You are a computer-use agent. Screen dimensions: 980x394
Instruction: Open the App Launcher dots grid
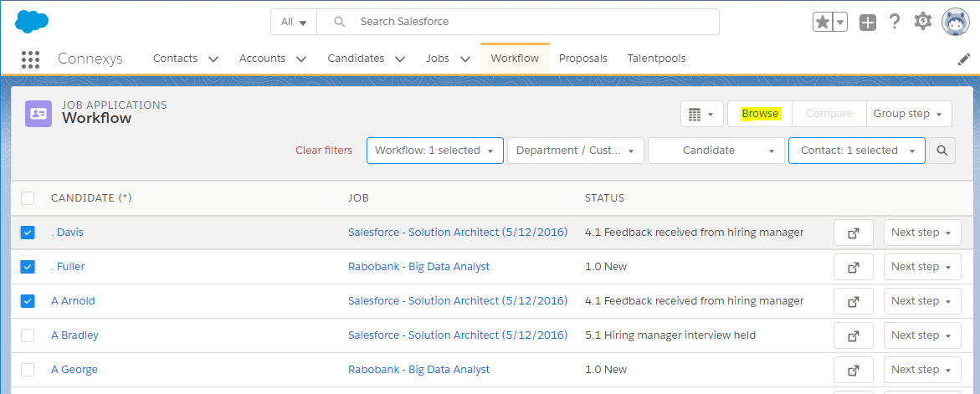(31, 59)
